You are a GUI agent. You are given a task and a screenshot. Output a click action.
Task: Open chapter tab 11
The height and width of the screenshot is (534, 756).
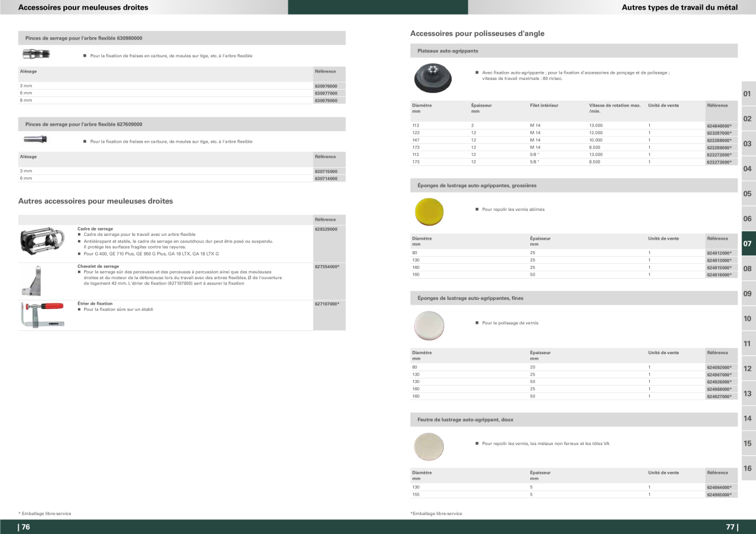747,344
